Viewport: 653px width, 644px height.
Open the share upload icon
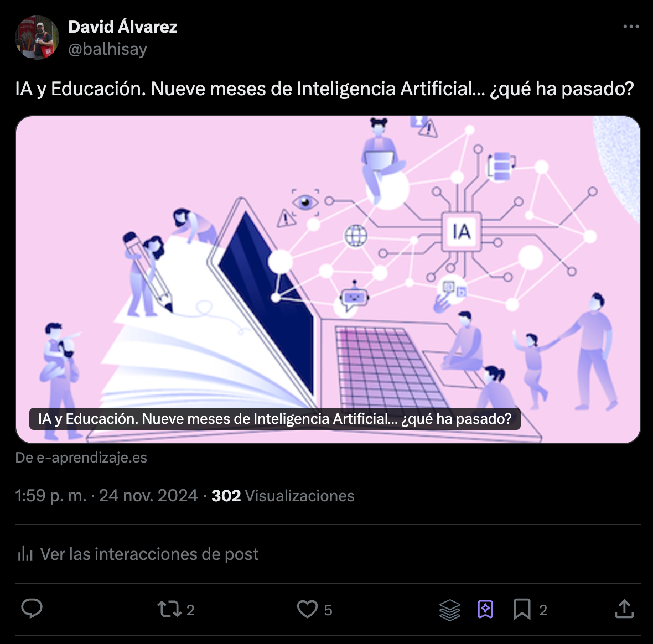(x=624, y=609)
